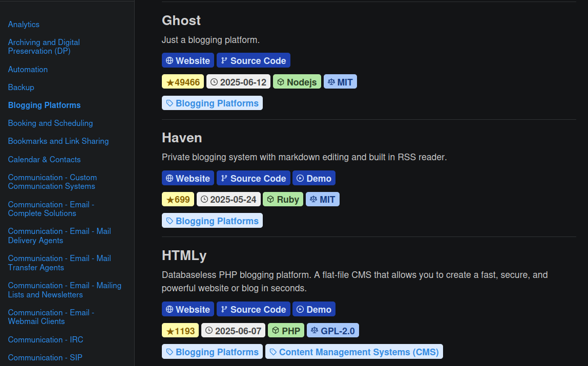
Task: Click Haven's 2025-05-24 date badge
Action: (x=228, y=199)
